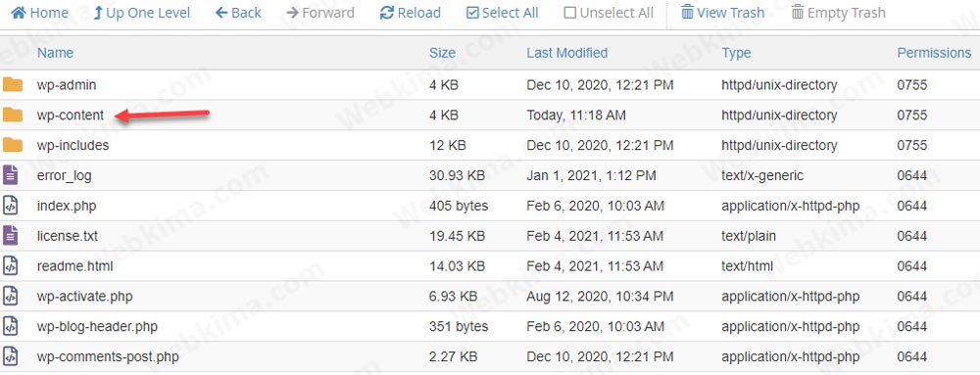Click the Unselect All checkbox

point(570,13)
